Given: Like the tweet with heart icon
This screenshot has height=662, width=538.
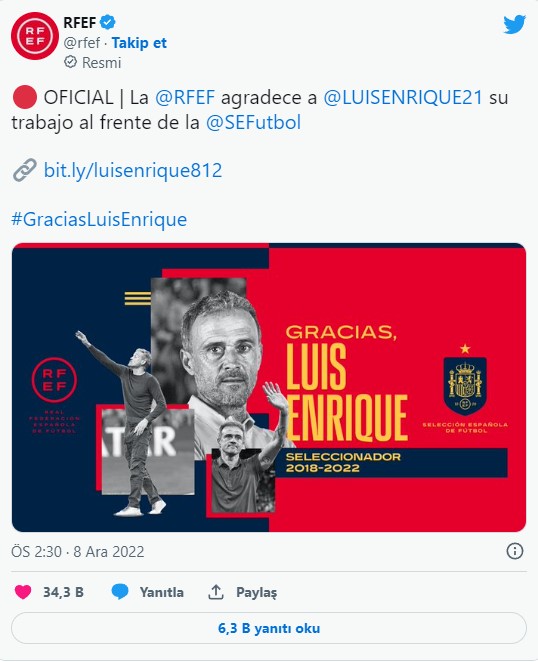Looking at the screenshot, I should point(23,592).
